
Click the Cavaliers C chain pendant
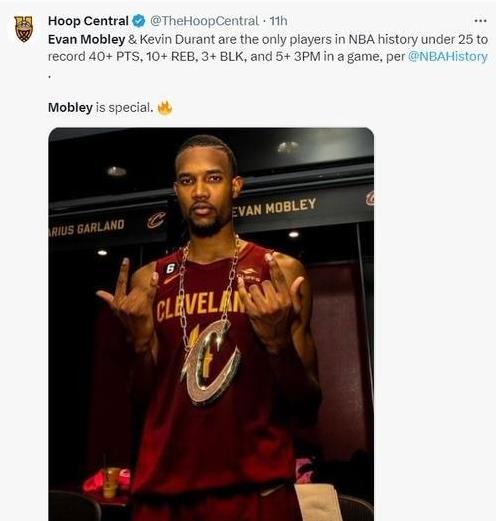pos(210,363)
